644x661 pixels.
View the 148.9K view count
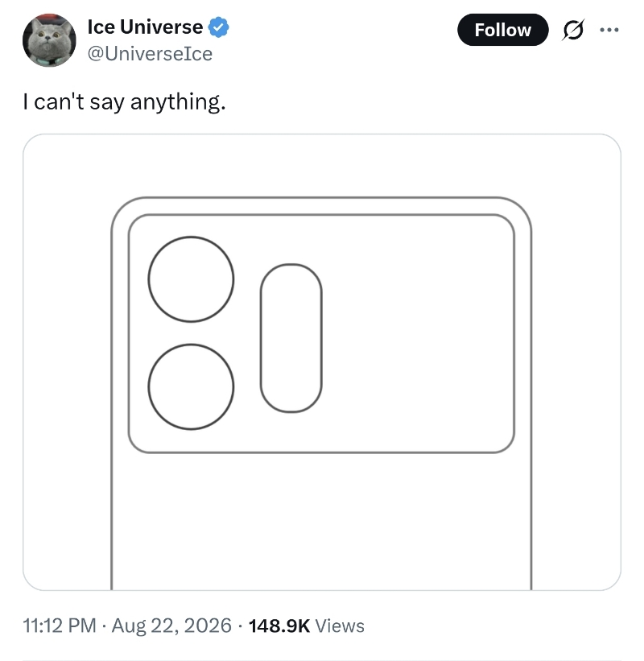tap(279, 626)
